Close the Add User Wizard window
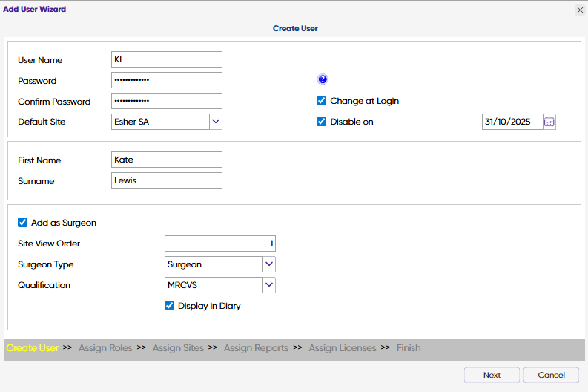This screenshot has width=588, height=392. [580, 10]
